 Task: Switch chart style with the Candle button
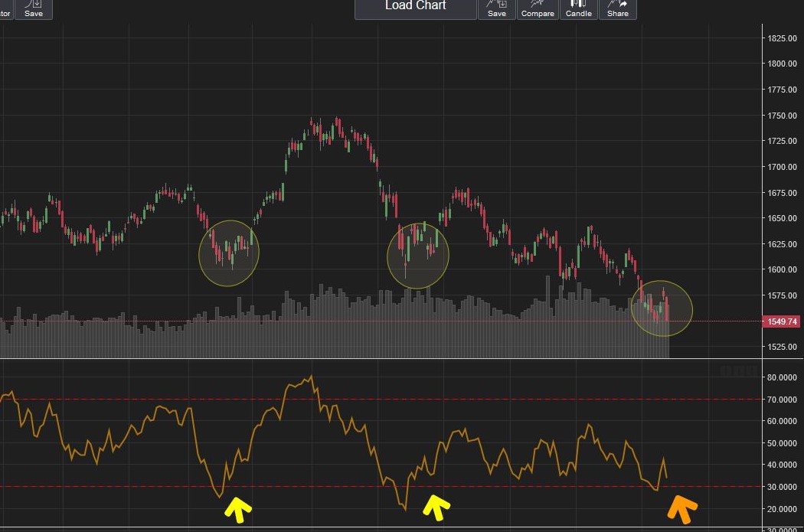[578, 8]
